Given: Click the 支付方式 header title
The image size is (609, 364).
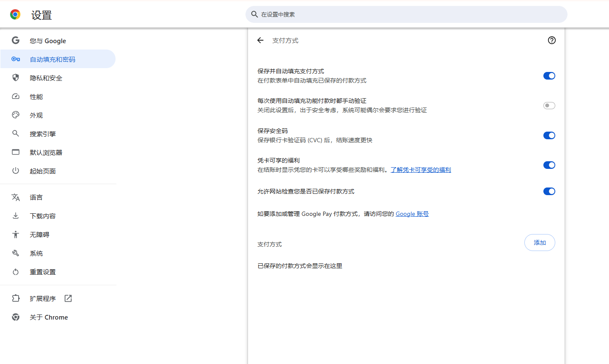Looking at the screenshot, I should (x=285, y=40).
